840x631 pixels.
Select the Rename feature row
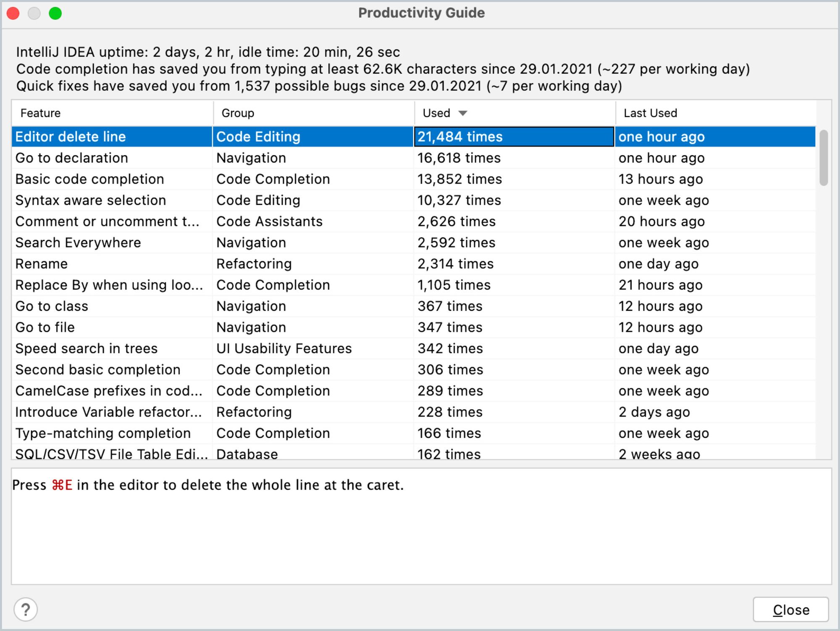coord(414,264)
